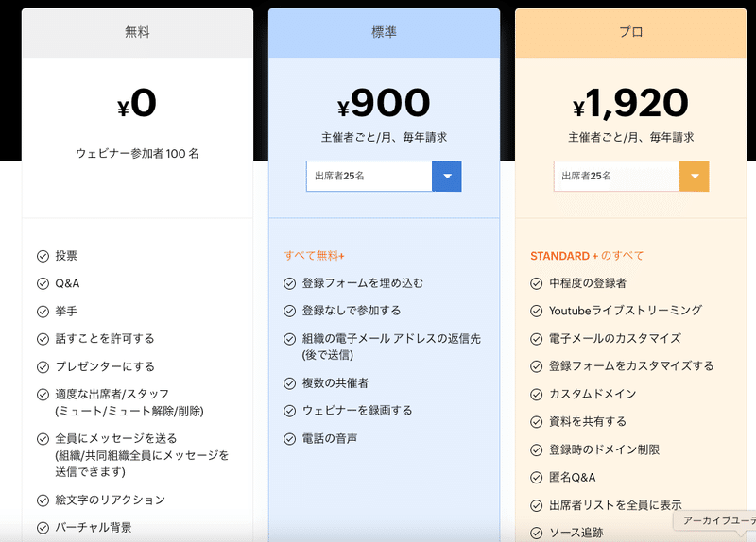Click 主催者ごと/月、毎年請求 under ¥1,920
This screenshot has height=542, width=756.
(x=631, y=137)
